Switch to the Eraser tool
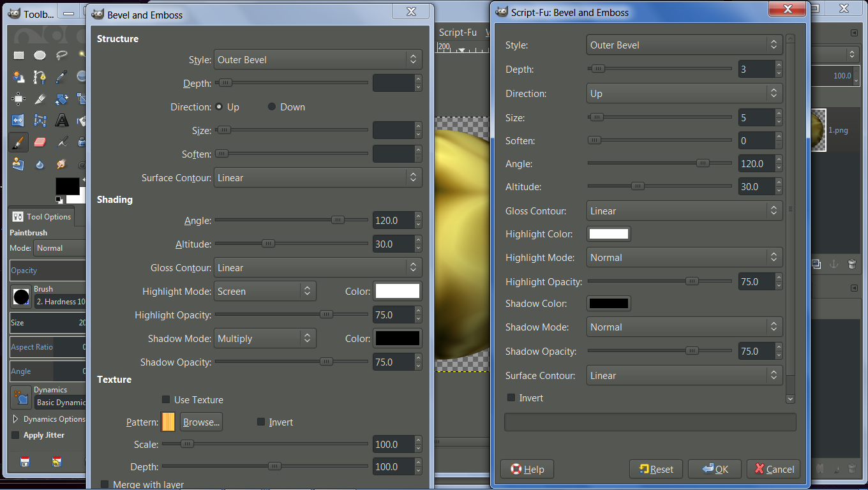The image size is (868, 490). [x=40, y=142]
